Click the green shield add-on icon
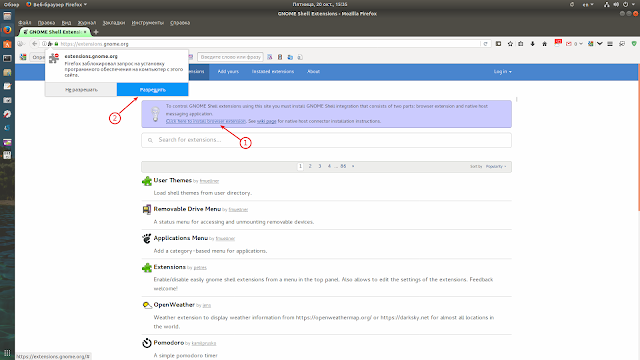 pyautogui.click(x=634, y=44)
